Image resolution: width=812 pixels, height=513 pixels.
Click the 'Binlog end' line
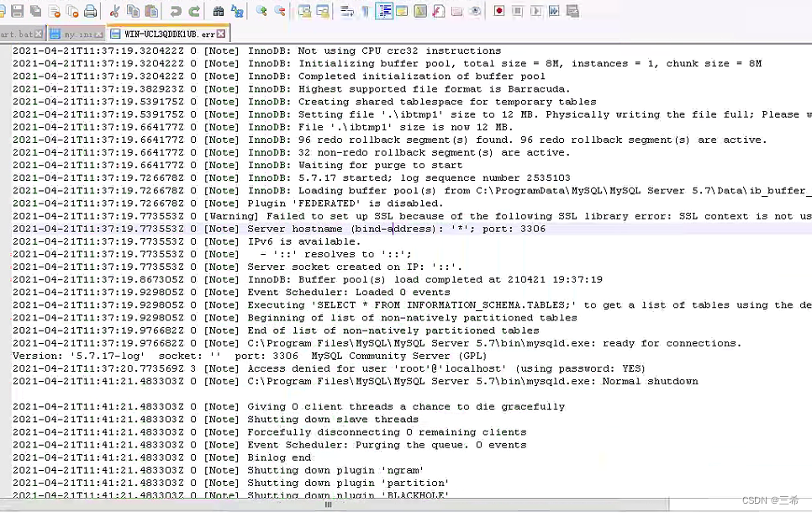(x=162, y=457)
